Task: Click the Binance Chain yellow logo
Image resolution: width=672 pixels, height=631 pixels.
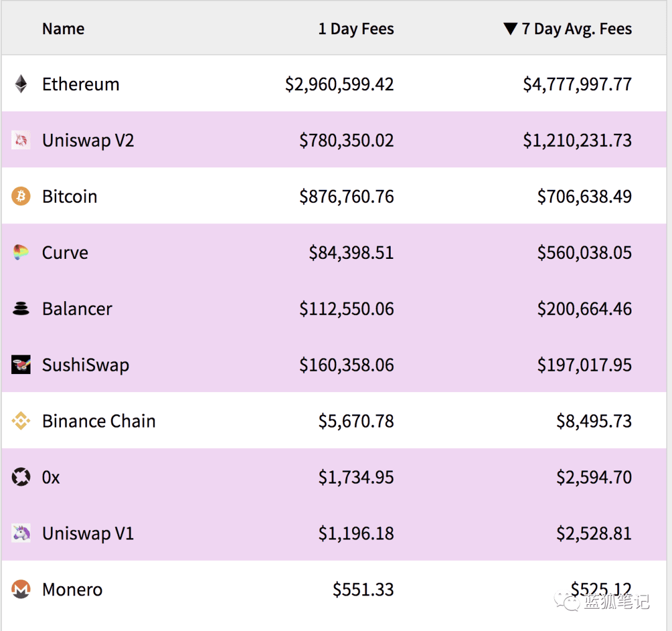Action: pos(21,421)
